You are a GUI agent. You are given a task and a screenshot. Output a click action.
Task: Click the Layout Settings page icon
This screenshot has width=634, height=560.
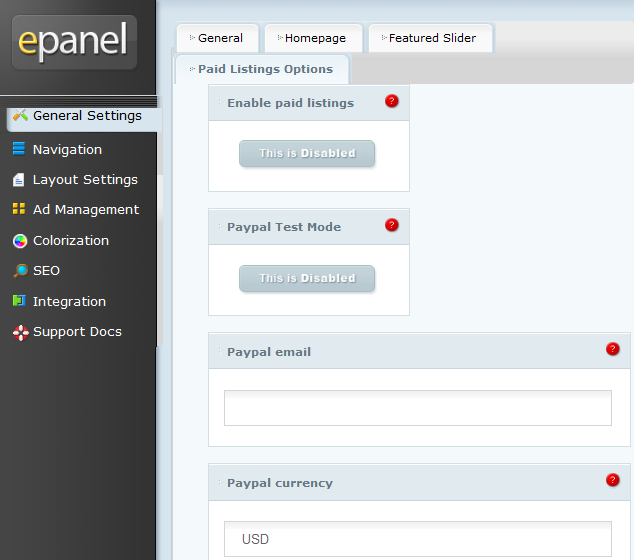(19, 179)
